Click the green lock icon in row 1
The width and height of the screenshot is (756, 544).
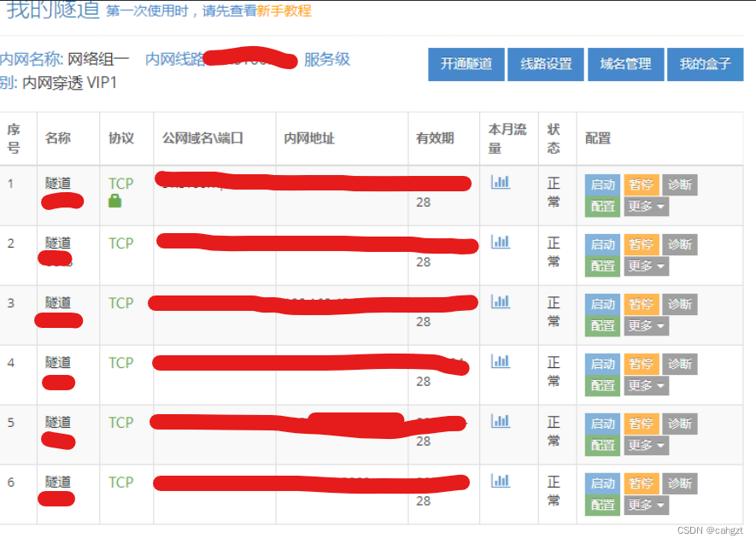114,201
